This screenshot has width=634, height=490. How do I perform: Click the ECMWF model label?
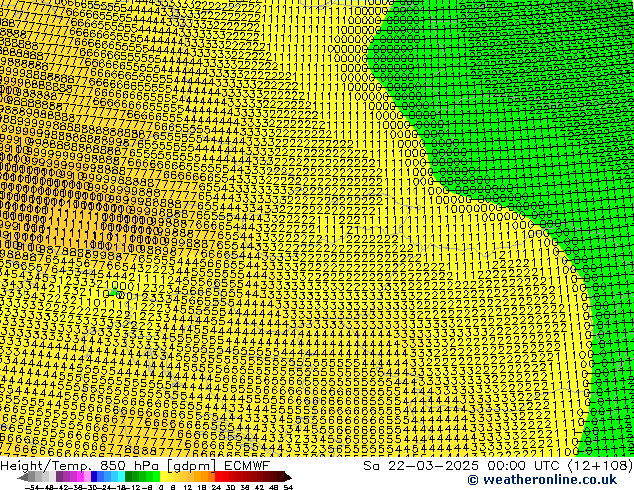click(x=246, y=465)
